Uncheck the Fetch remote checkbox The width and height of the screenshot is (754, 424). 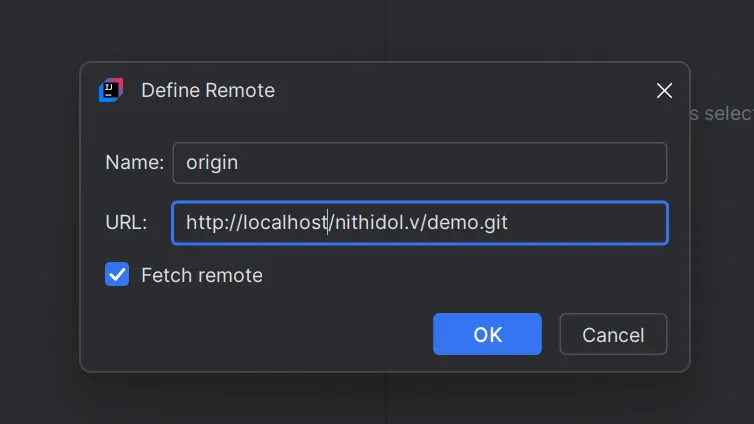pos(117,275)
